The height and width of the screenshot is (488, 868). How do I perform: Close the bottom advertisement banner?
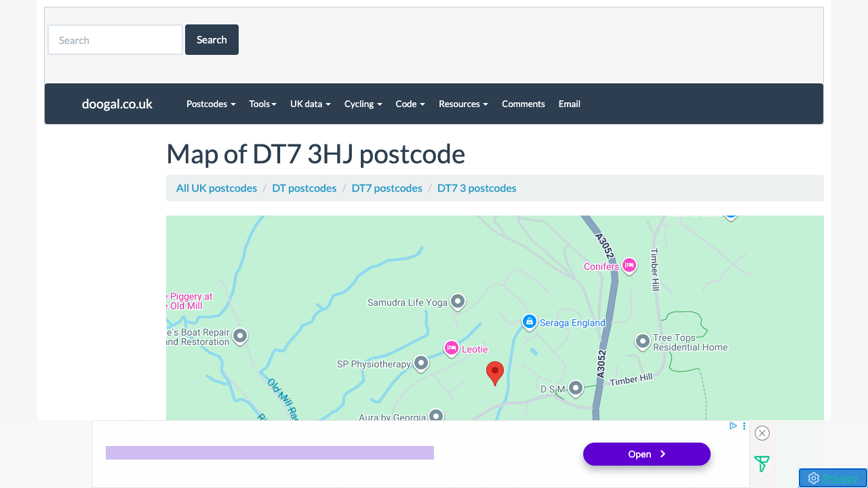point(762,433)
